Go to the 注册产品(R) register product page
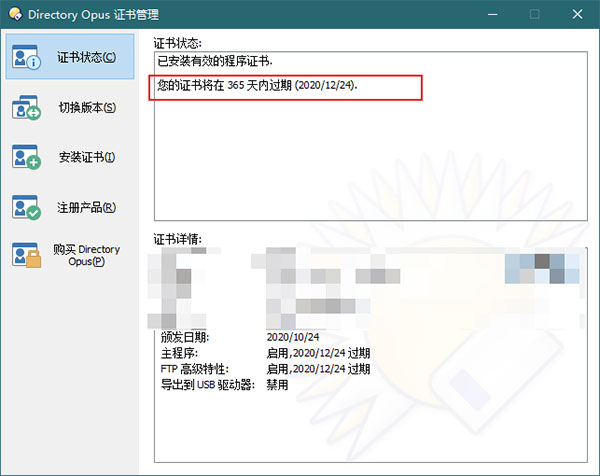Screen dimensions: 600x476 click(x=70, y=207)
